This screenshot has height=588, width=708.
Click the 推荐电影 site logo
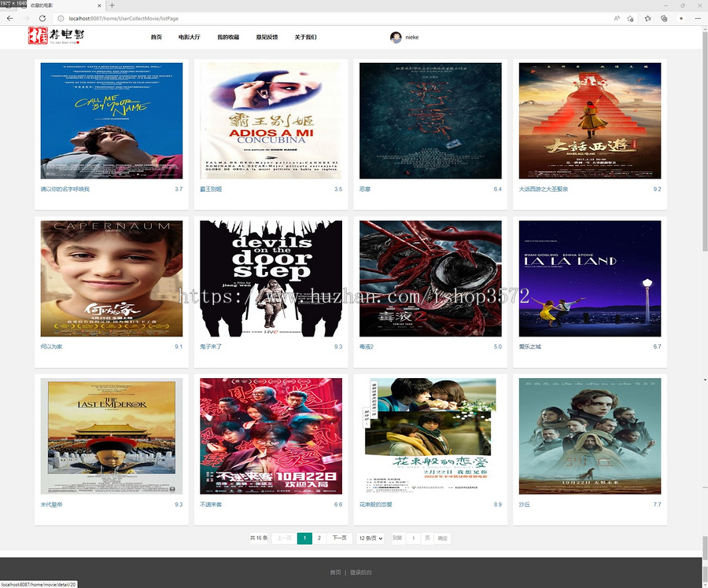point(57,35)
